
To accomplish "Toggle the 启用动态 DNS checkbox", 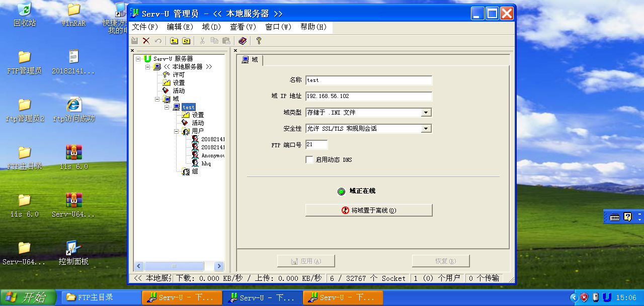I will [x=309, y=160].
